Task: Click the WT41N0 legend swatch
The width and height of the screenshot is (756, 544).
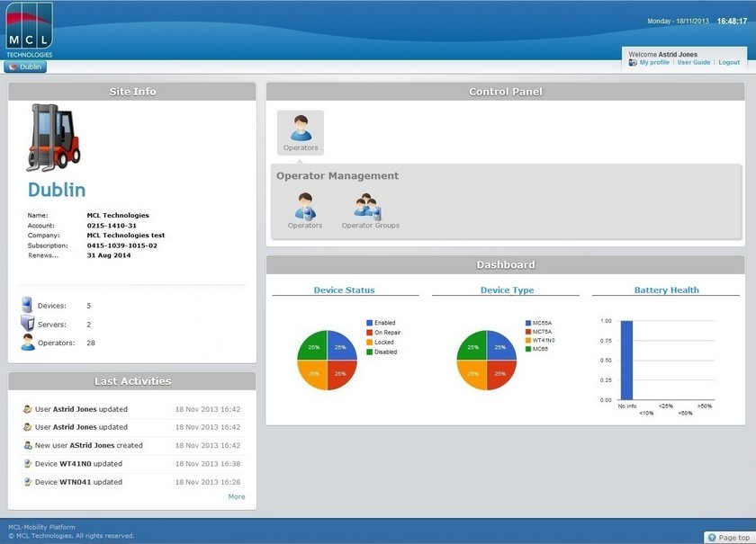Action: click(x=528, y=340)
